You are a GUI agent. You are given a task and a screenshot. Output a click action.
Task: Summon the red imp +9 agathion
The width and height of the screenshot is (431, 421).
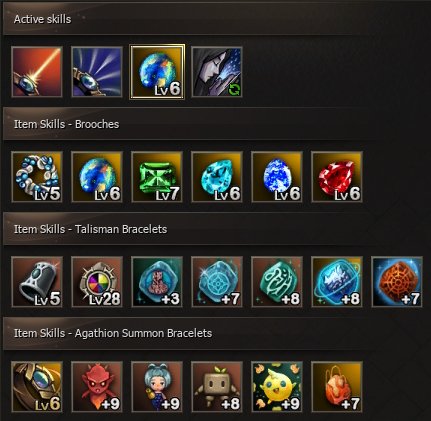97,387
